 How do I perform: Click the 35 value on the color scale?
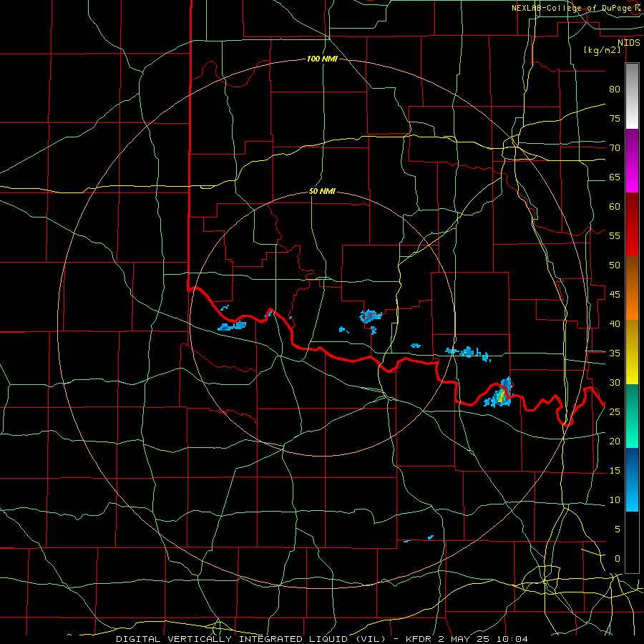tap(615, 353)
